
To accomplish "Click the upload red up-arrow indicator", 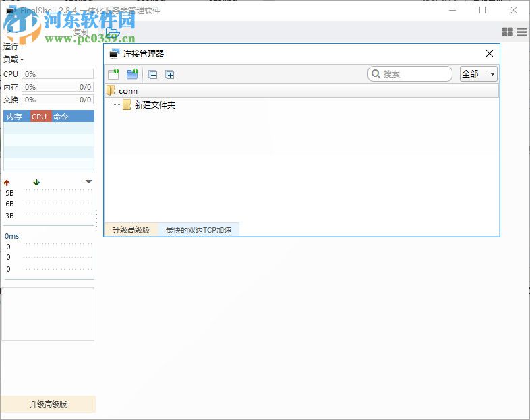I will click(7, 183).
